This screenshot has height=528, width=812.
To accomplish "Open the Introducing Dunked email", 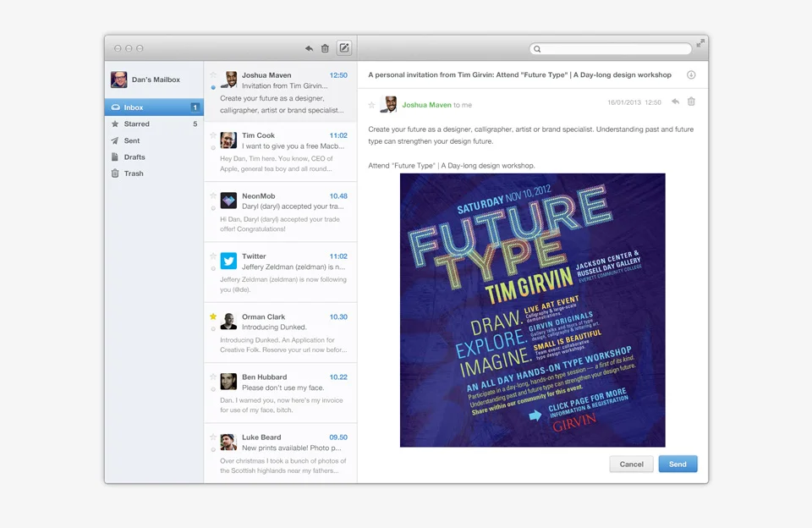I will click(x=281, y=333).
